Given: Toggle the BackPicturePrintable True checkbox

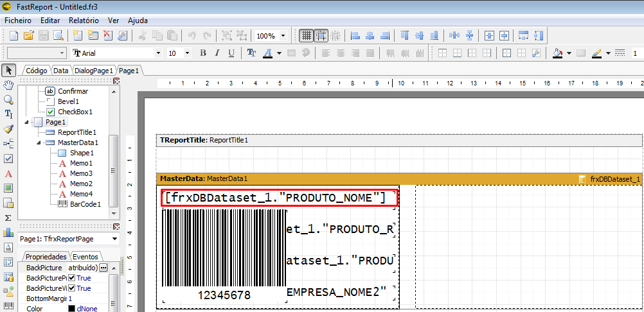Looking at the screenshot, I should pyautogui.click(x=72, y=278).
